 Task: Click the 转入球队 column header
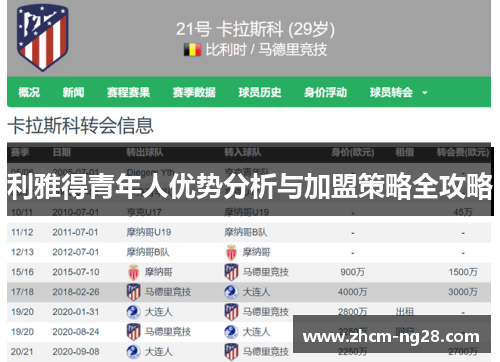click(x=243, y=153)
